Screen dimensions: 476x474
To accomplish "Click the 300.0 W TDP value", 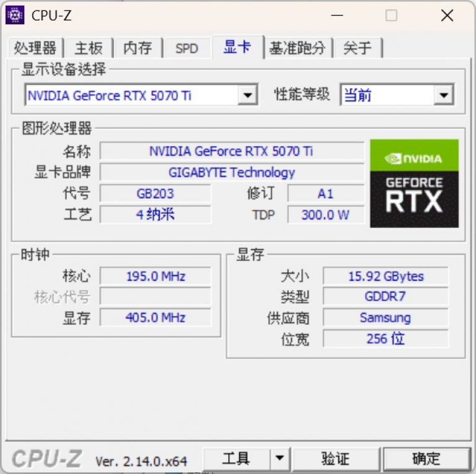I will [325, 215].
